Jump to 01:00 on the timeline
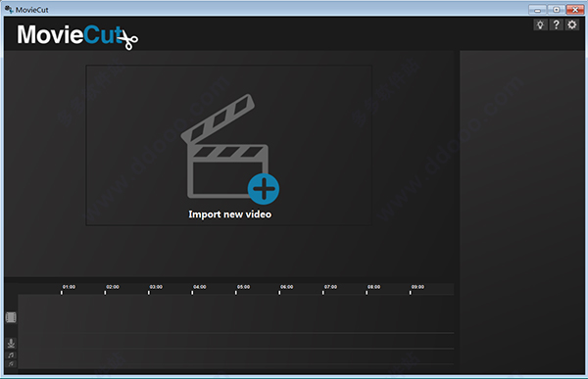The height and width of the screenshot is (379, 588). tap(69, 287)
